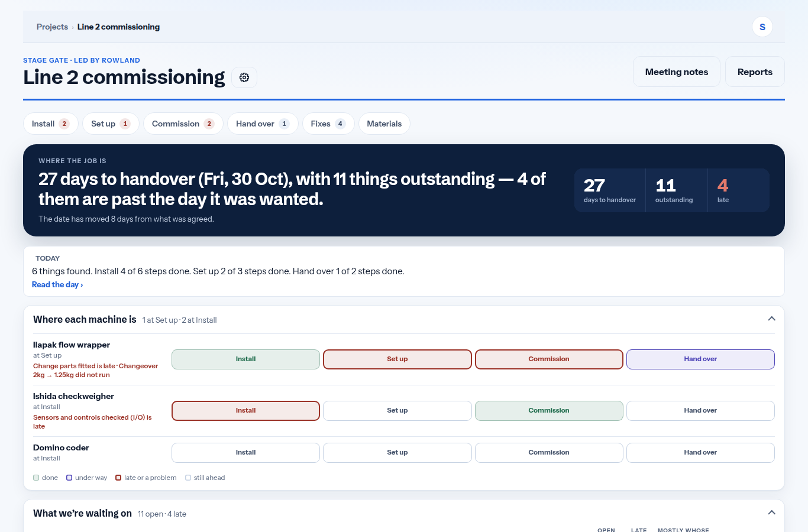808x532 pixels.
Task: Click the late or a problem legend swatch
Action: coord(118,478)
